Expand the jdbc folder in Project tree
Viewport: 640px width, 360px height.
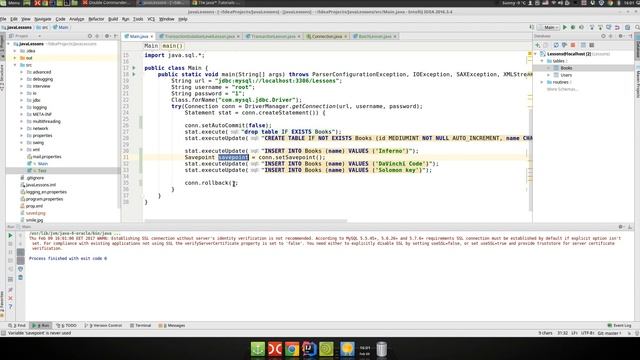(22, 100)
